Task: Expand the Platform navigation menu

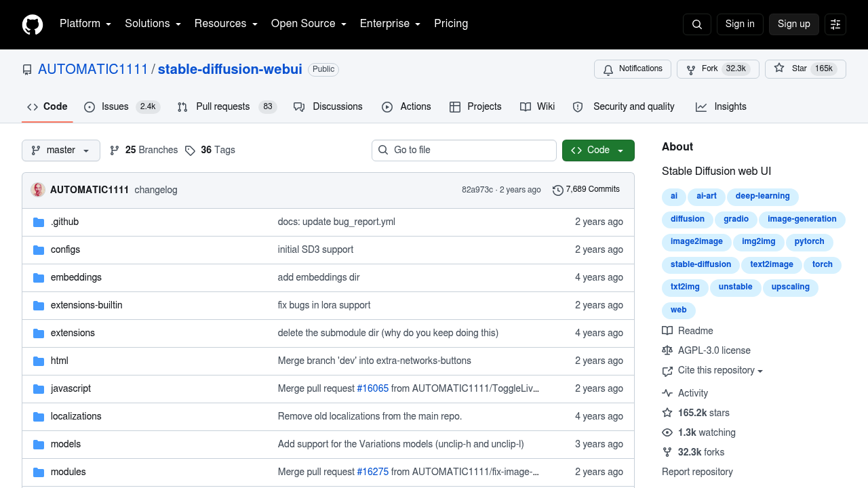Action: [85, 24]
